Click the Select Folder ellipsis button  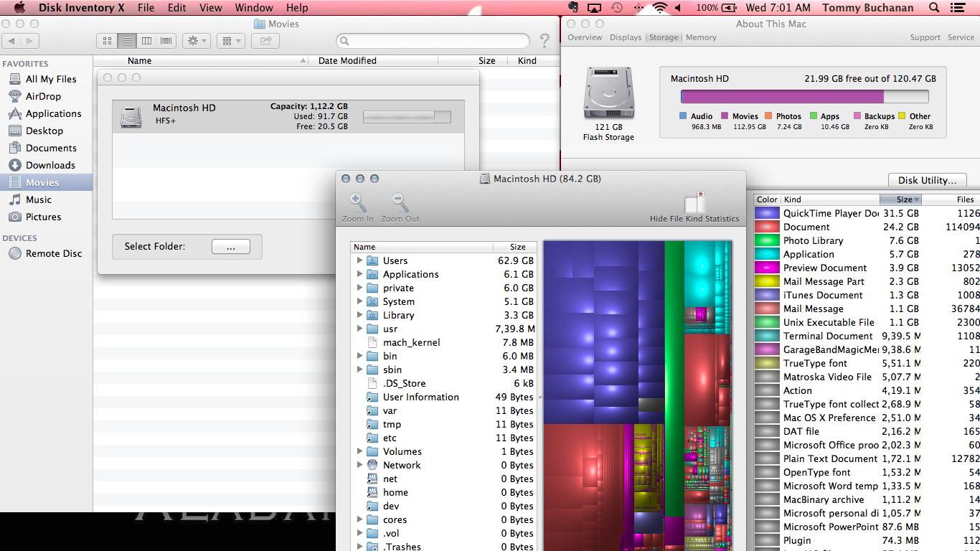click(231, 246)
